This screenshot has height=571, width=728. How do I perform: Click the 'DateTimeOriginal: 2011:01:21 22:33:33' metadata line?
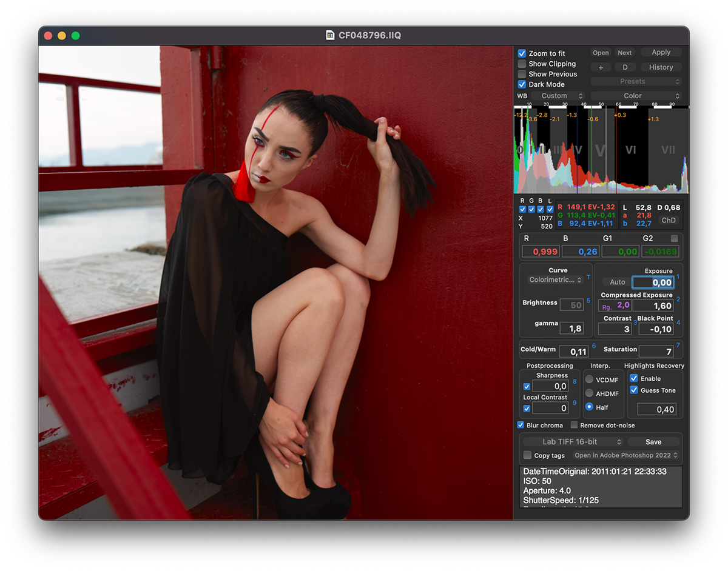(595, 471)
